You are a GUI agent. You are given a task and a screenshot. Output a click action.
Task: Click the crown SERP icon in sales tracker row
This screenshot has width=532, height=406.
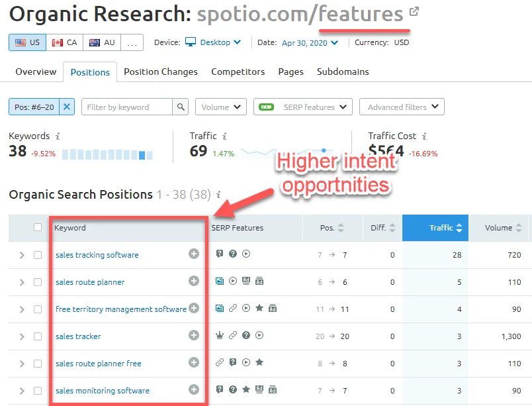220,335
